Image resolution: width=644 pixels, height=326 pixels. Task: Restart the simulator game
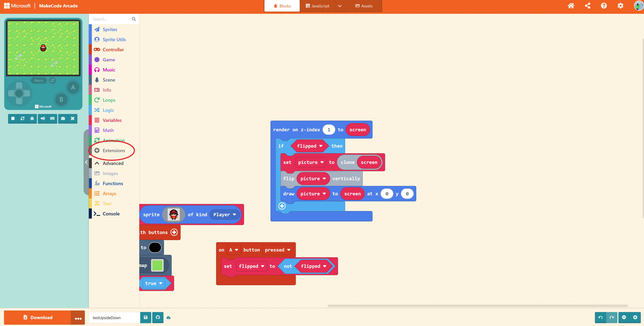23,119
